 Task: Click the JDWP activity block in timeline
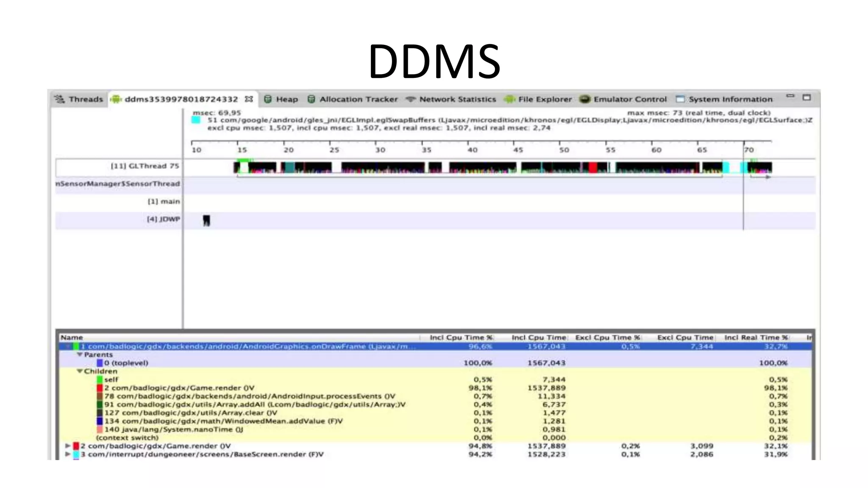206,220
